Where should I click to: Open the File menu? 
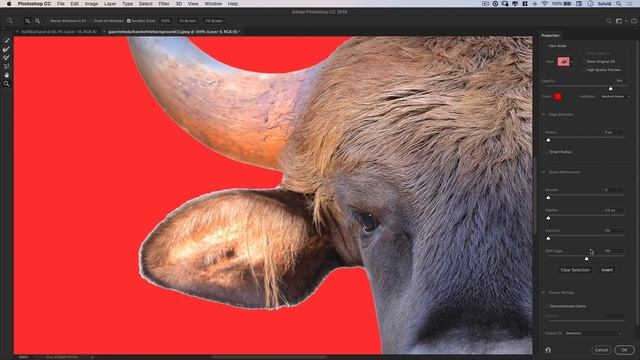(x=60, y=4)
